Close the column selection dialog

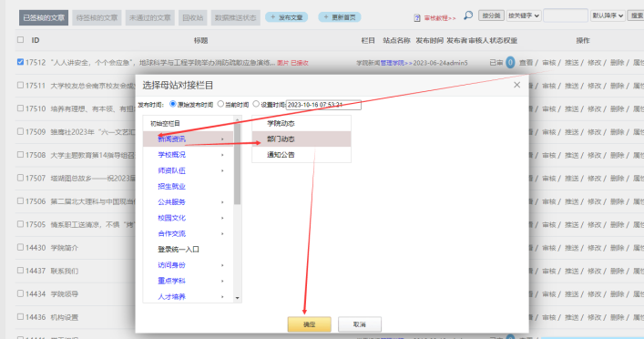coord(516,85)
